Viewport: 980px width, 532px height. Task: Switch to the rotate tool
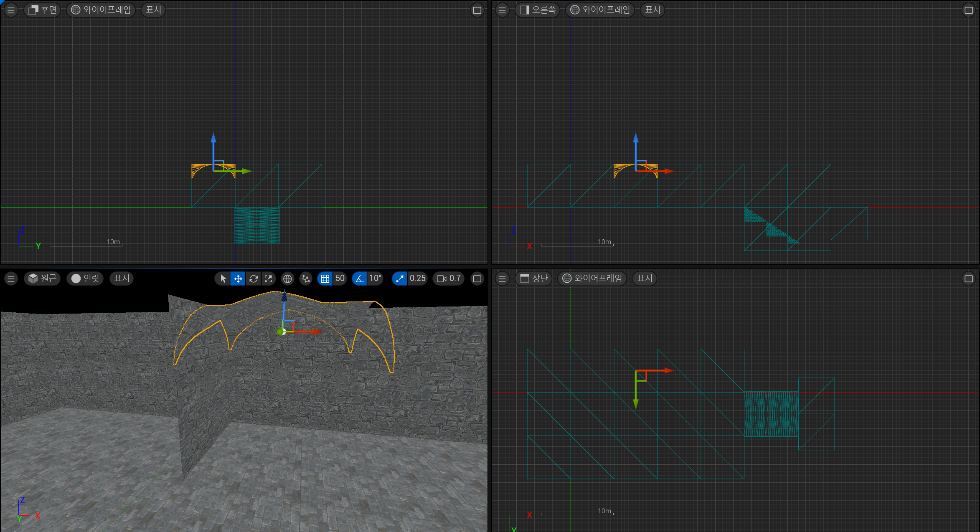coord(253,279)
